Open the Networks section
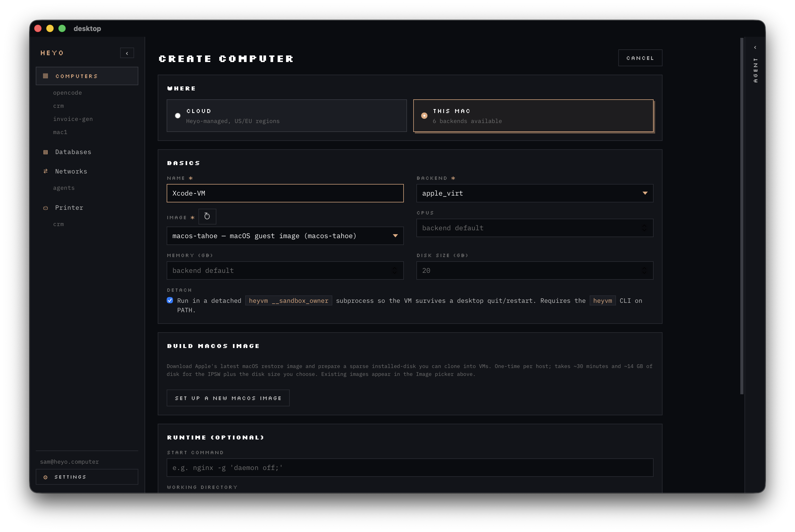 tap(71, 171)
